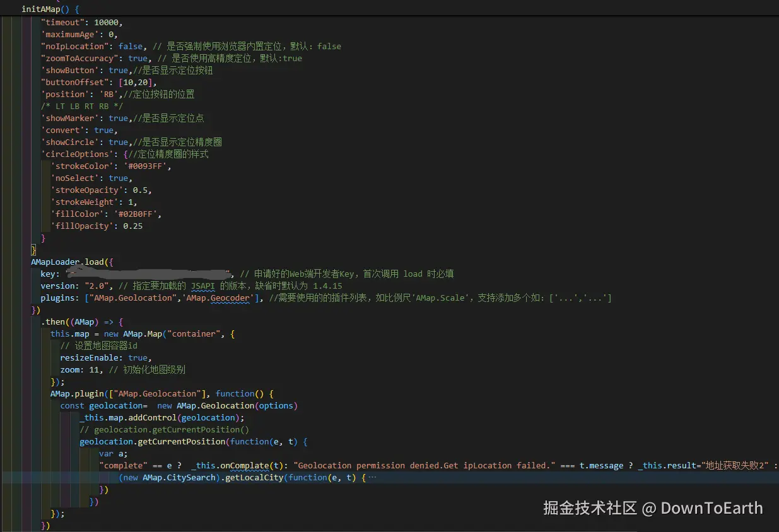Click the AMap.plugin call
The height and width of the screenshot is (532, 779).
77,393
